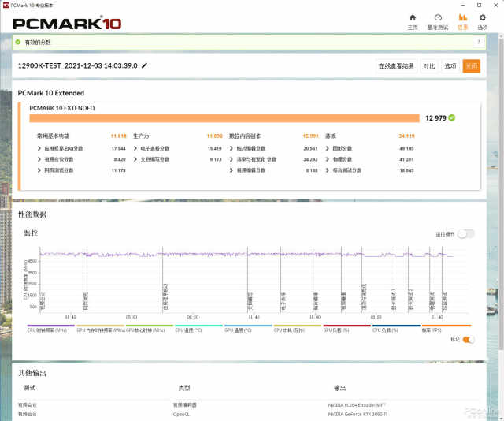
Task: Select the 常用基本功能 group heading
Action: 53,136
